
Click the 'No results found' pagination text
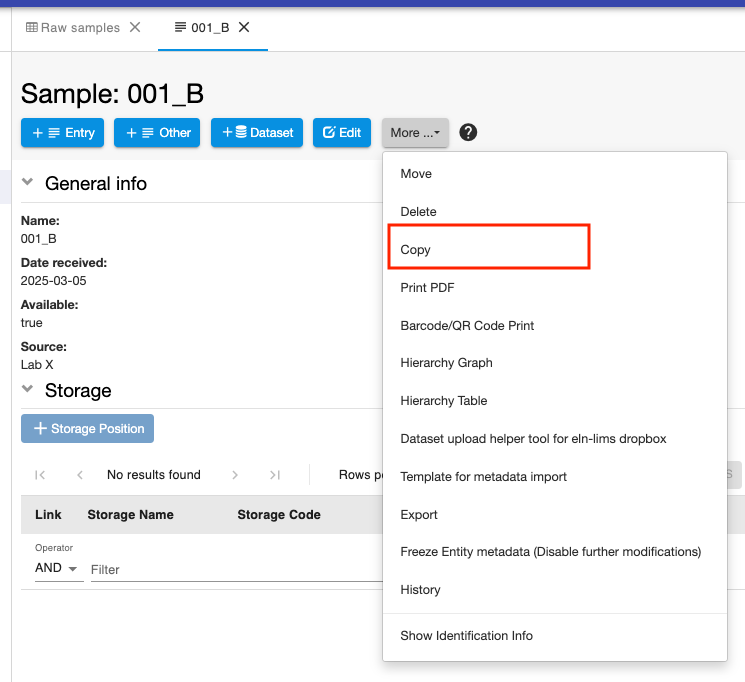click(153, 475)
